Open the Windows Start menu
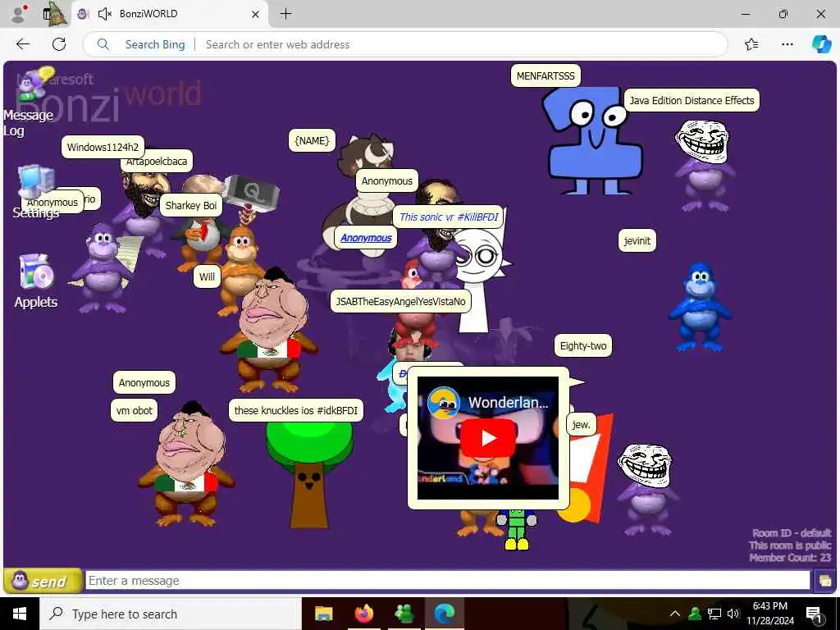840x630 pixels. point(20,614)
